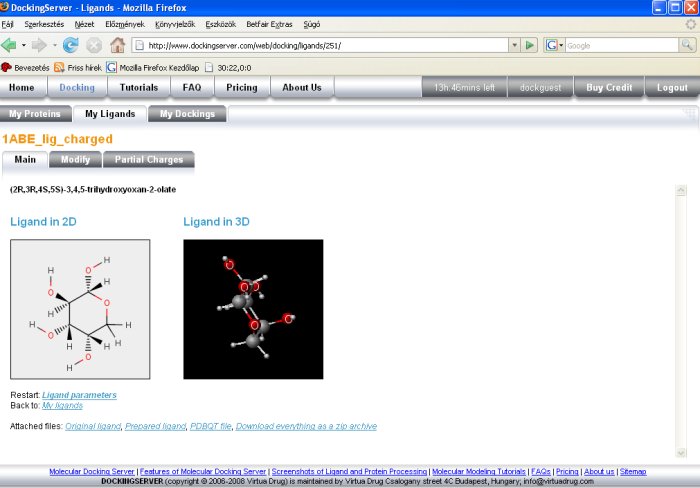Open the Ligand parameters link
This screenshot has width=700, height=488.
(79, 395)
